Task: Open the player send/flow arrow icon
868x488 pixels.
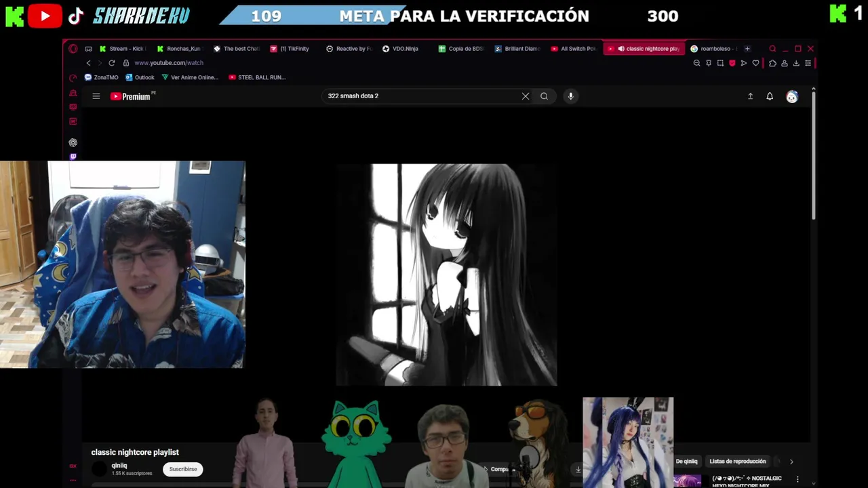Action: (x=744, y=63)
